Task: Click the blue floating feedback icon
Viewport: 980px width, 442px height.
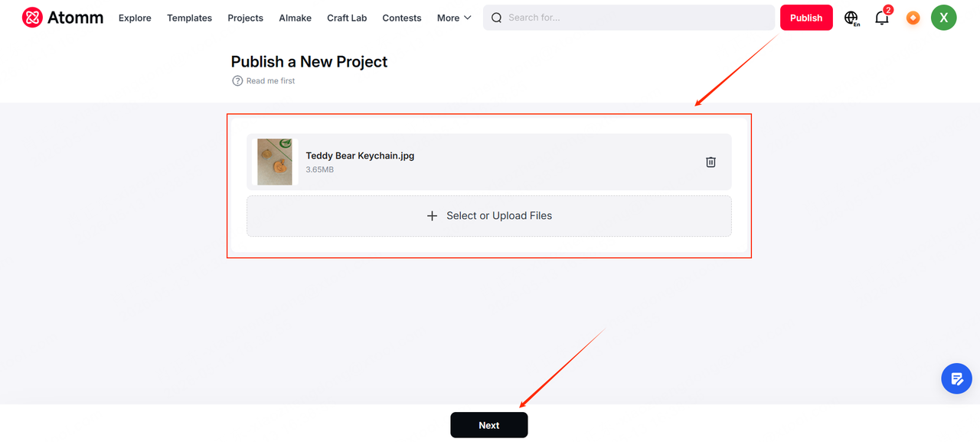Action: point(956,378)
